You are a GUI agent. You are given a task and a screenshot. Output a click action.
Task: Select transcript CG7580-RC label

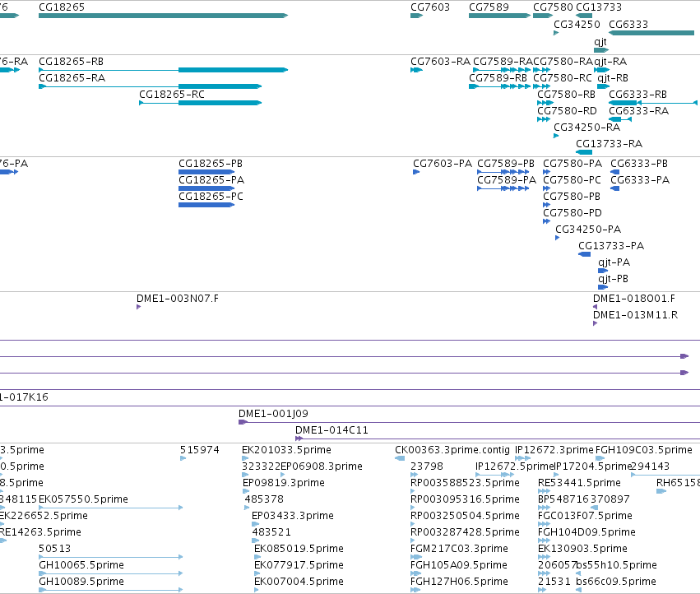tap(563, 78)
